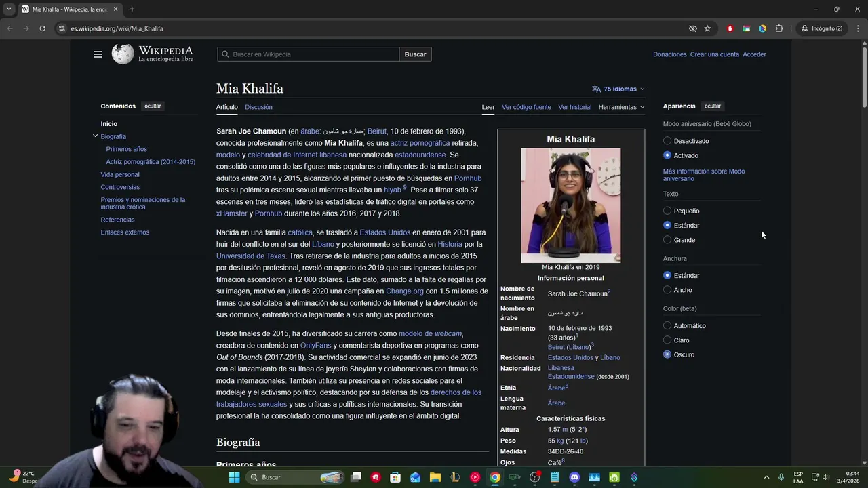Set color theme to Oscuro
The width and height of the screenshot is (868, 488).
(667, 354)
